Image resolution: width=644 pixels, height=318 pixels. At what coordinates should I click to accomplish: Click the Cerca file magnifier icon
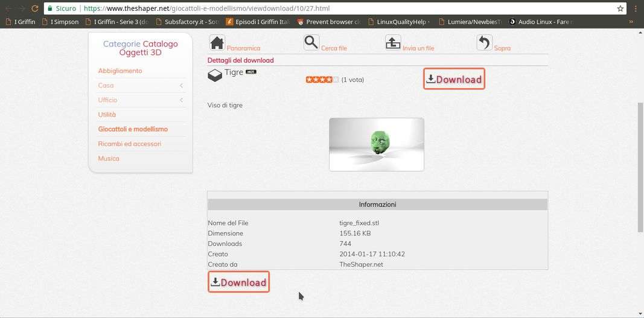[x=311, y=43]
